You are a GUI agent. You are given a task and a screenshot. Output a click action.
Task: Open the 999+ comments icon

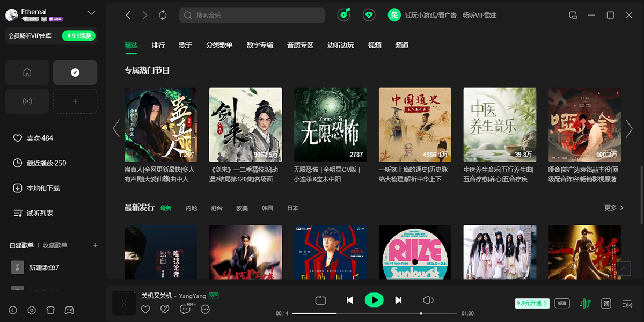click(x=187, y=309)
